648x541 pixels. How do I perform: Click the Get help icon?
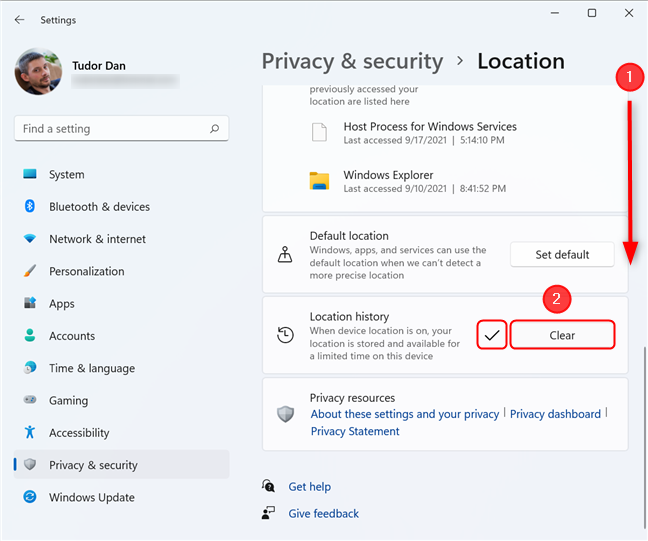268,486
